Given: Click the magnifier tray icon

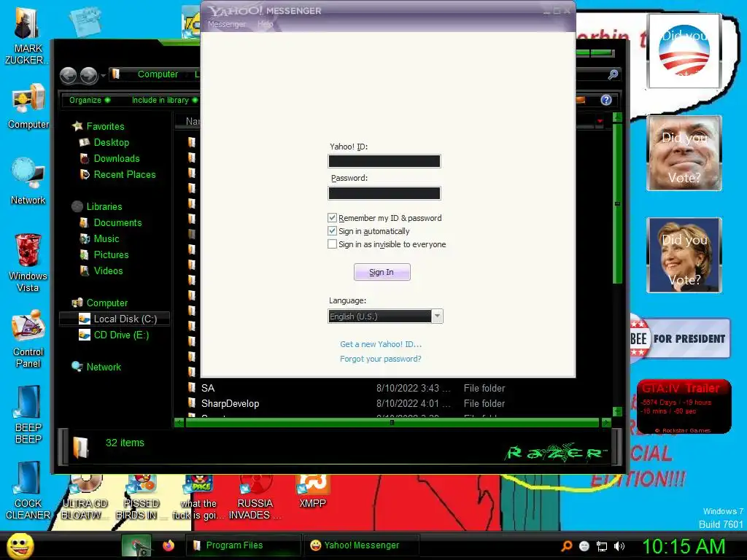Looking at the screenshot, I should (x=567, y=546).
